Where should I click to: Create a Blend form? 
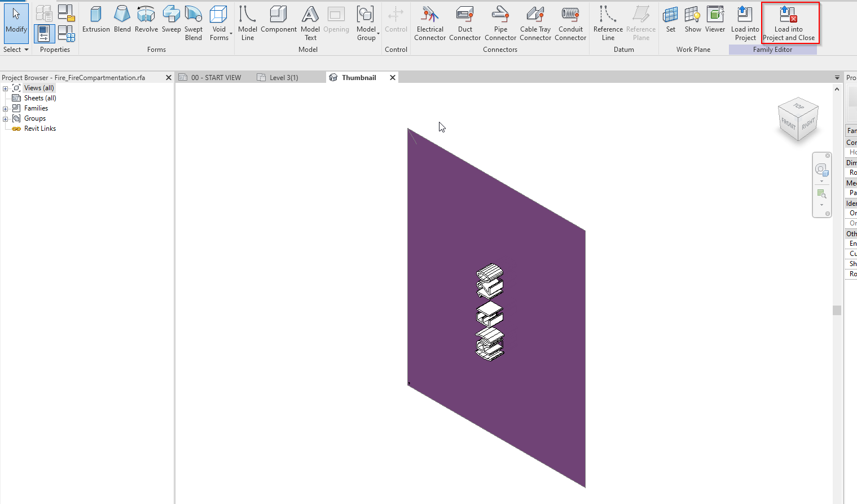point(122,20)
